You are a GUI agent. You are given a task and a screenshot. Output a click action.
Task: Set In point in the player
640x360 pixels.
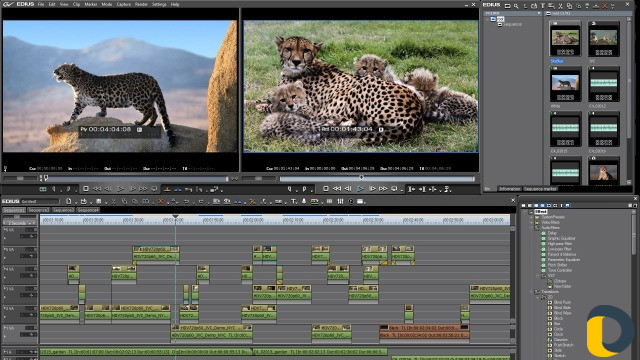pyautogui.click(x=54, y=189)
